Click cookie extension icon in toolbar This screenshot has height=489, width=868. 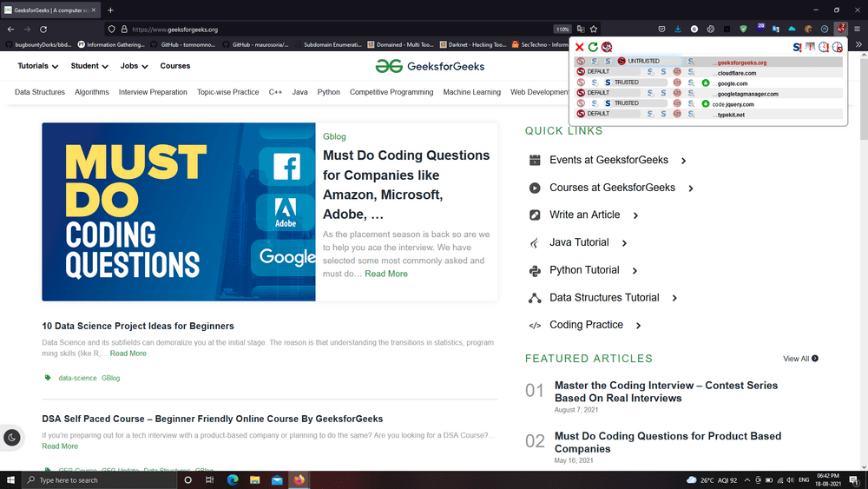click(x=808, y=29)
